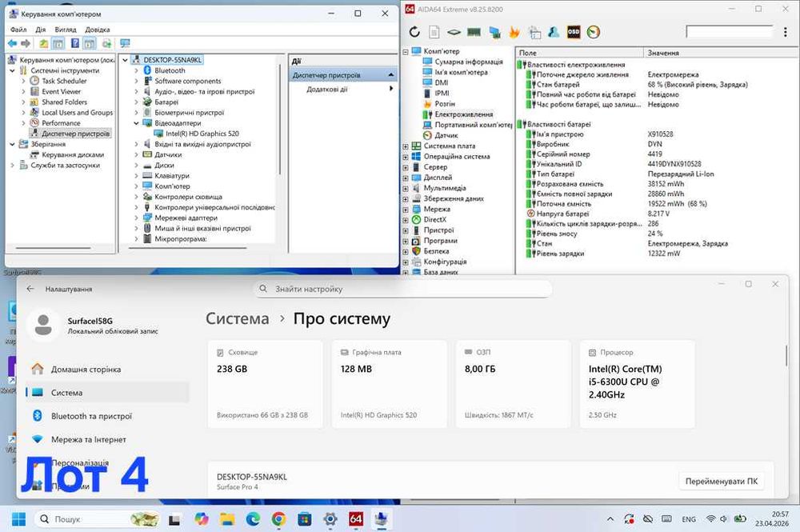
Task: Click the AIDA64 taskbar icon
Action: 356,519
